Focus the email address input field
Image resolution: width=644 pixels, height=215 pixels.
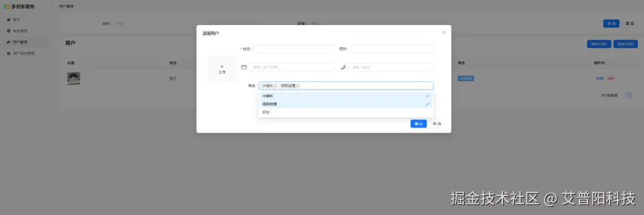[x=292, y=67]
